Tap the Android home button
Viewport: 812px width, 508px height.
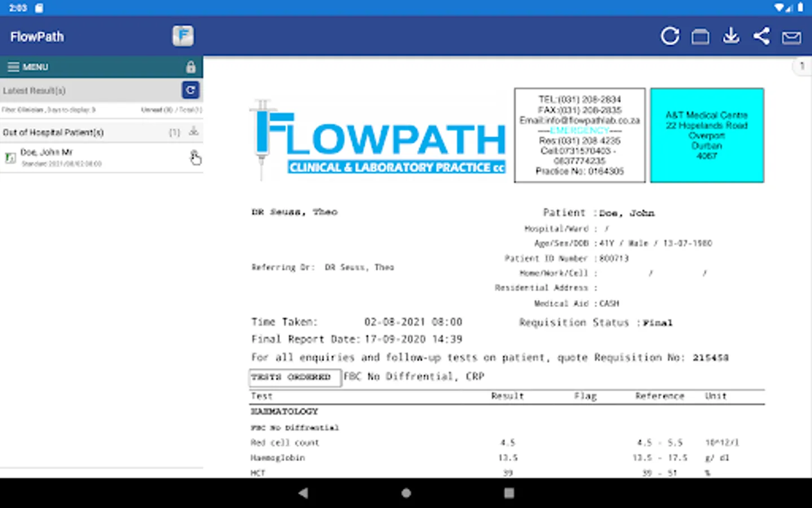pos(406,493)
